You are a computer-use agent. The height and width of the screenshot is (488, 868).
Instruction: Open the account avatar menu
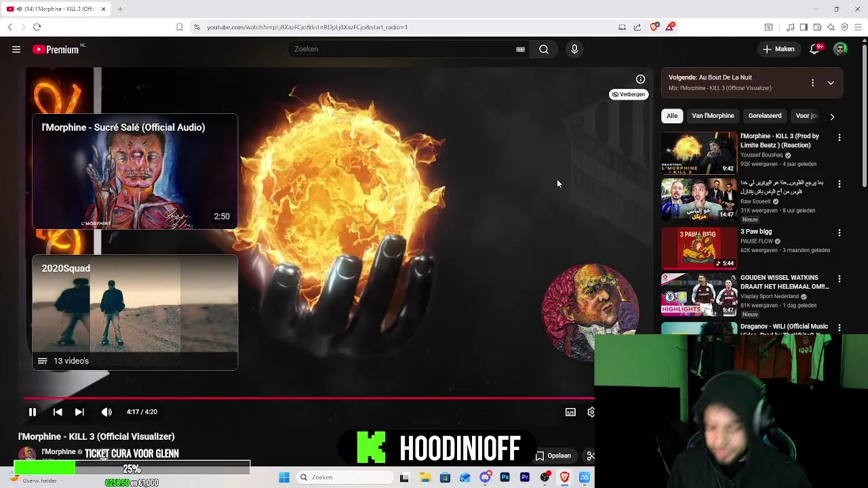tap(840, 49)
